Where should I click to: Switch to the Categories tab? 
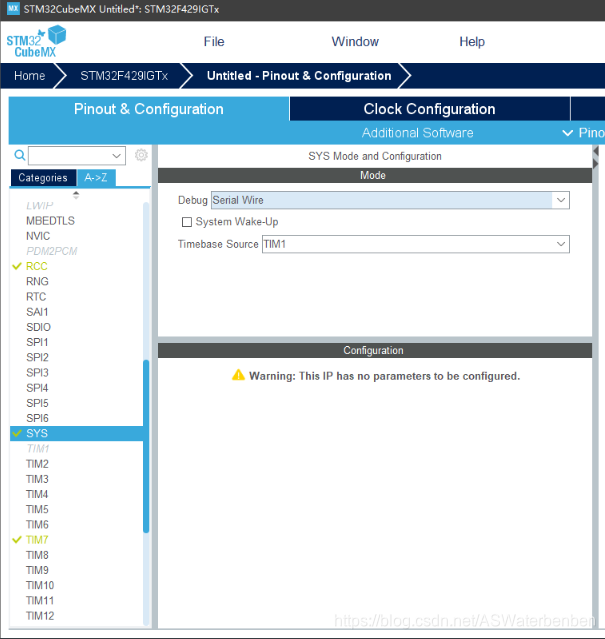pyautogui.click(x=43, y=178)
